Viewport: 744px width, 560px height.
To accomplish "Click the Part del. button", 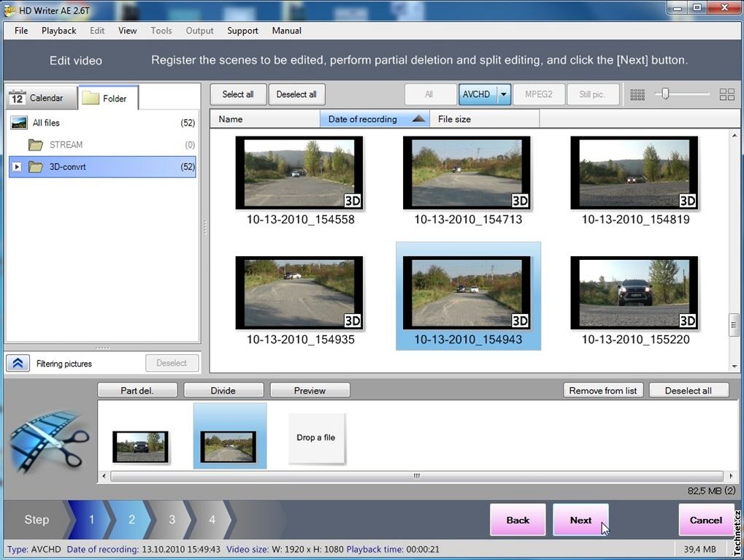I will pyautogui.click(x=137, y=390).
